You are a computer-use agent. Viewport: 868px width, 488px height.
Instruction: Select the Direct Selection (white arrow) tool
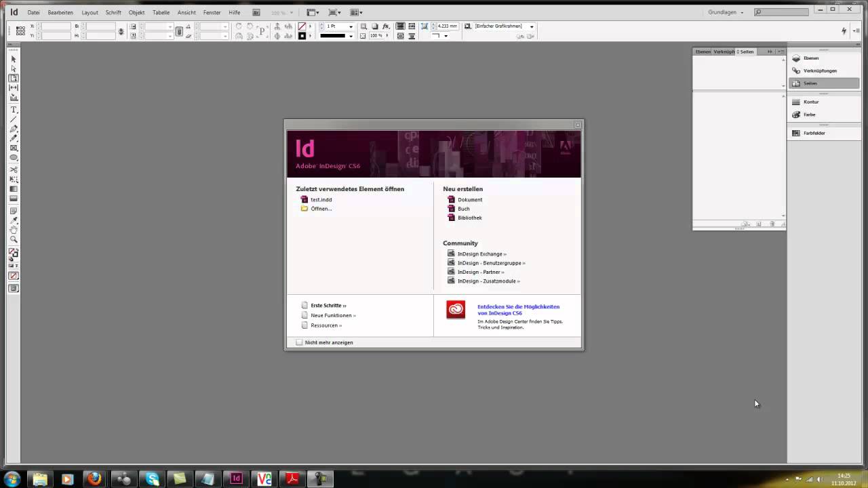coord(14,68)
